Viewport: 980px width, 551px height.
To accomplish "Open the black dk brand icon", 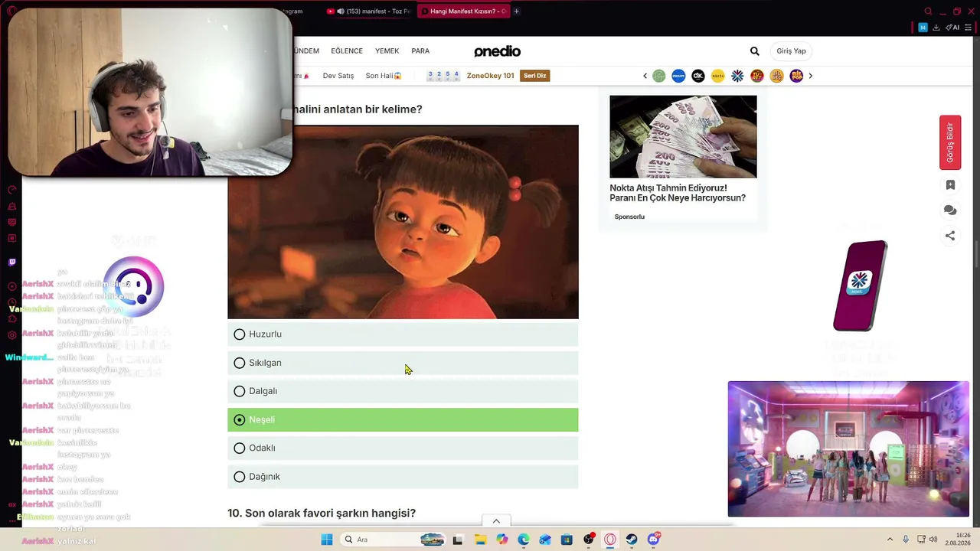I will coord(698,76).
